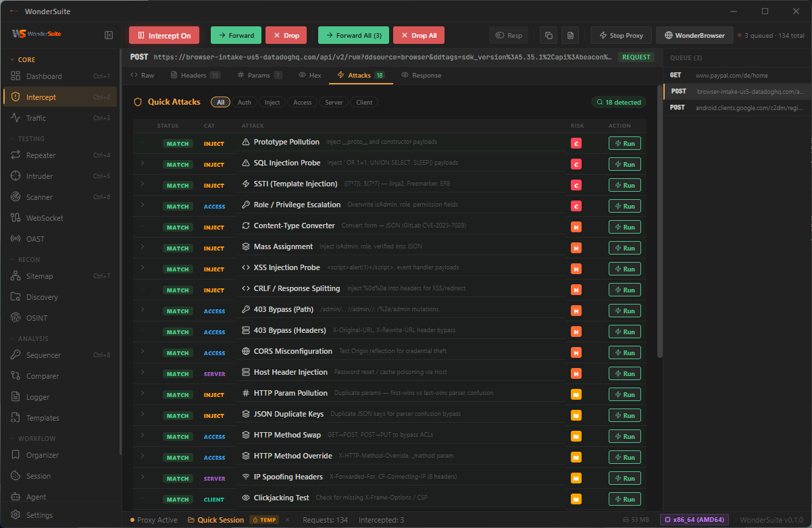Open the Scanner tool
The height and width of the screenshot is (528, 812).
(x=59, y=197)
